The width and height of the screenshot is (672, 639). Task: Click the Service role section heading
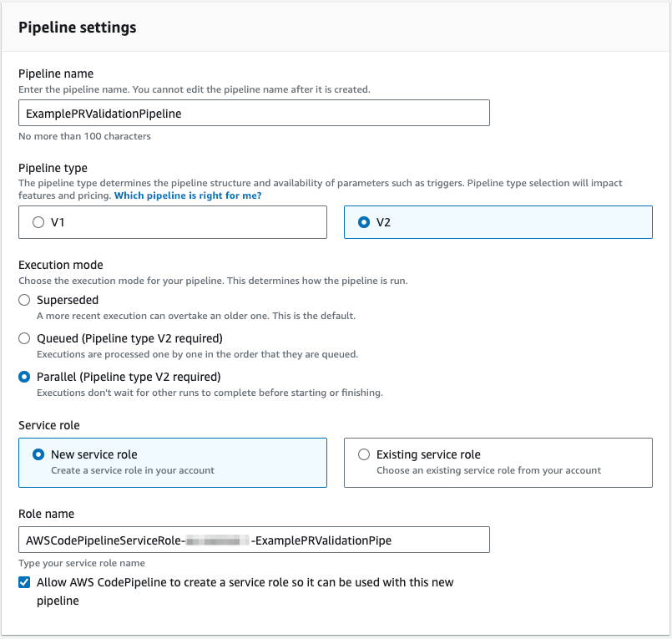point(48,425)
